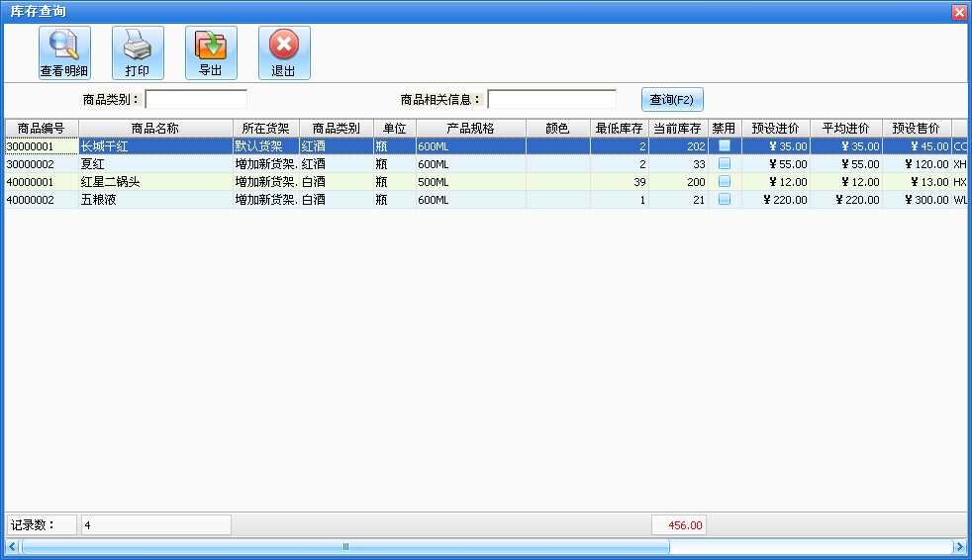Screen dimensions: 972x560
Task: Sort by 平均进价 column header
Action: point(846,129)
